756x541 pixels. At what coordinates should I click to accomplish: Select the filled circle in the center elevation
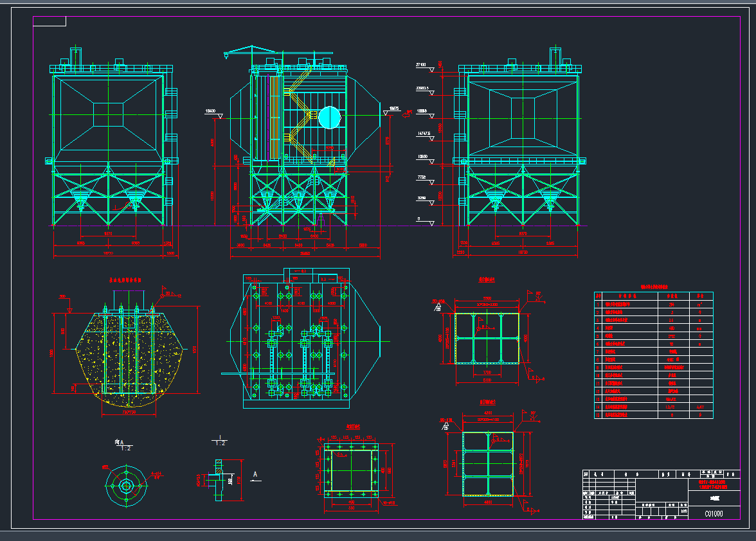328,117
